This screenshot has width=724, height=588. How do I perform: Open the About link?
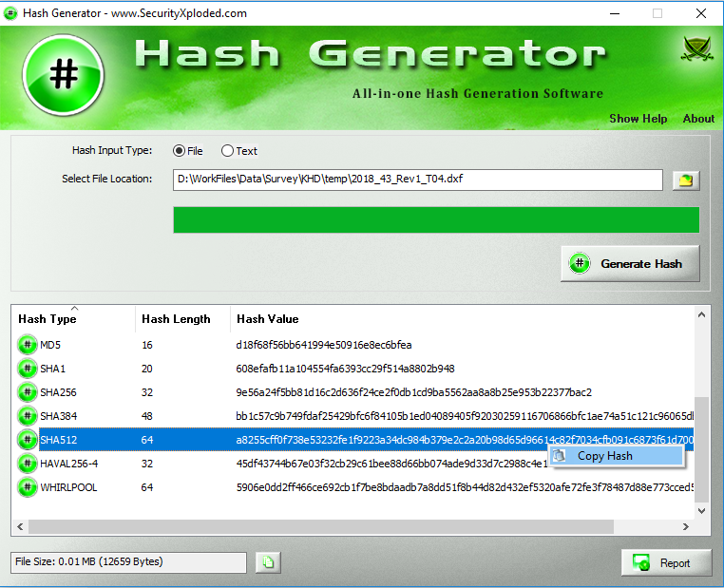698,119
